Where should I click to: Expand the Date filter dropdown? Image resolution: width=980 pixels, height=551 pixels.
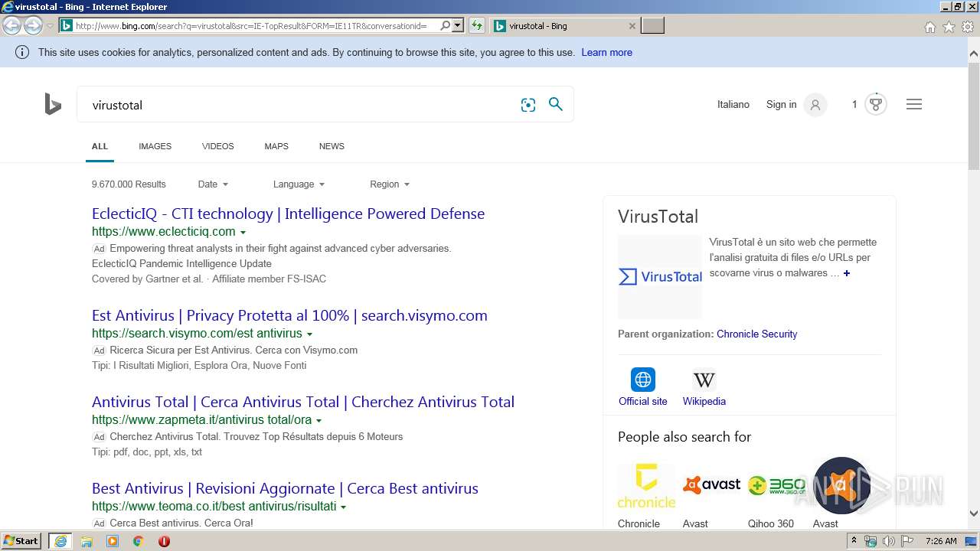(213, 184)
